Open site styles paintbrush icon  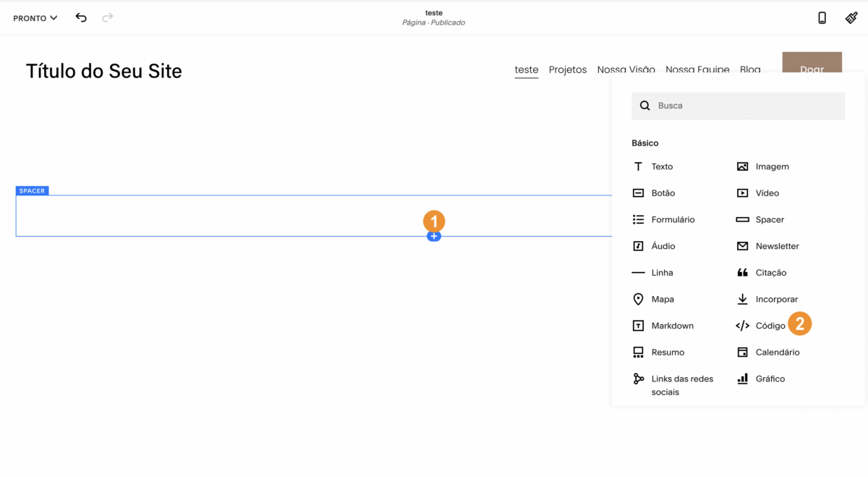(x=851, y=18)
